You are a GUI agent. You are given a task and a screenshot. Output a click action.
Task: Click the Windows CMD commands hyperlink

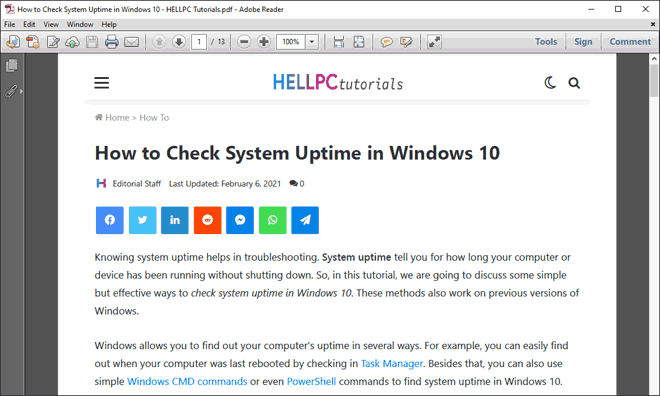point(187,381)
